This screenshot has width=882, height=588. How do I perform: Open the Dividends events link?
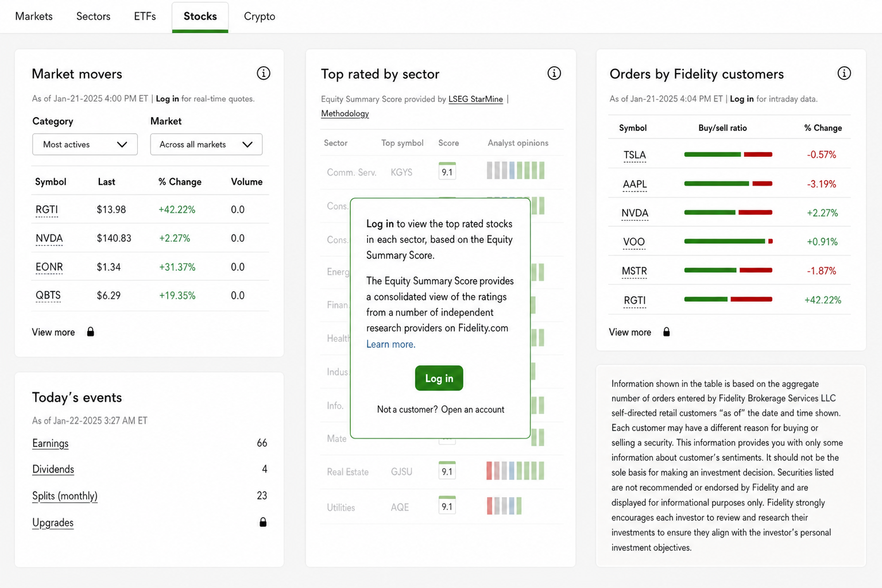[53, 469]
